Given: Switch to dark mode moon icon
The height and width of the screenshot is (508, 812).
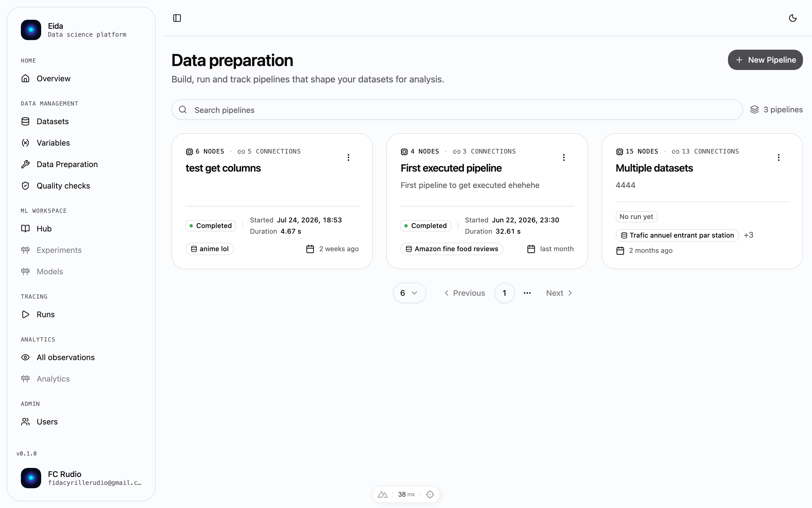Looking at the screenshot, I should pyautogui.click(x=793, y=18).
